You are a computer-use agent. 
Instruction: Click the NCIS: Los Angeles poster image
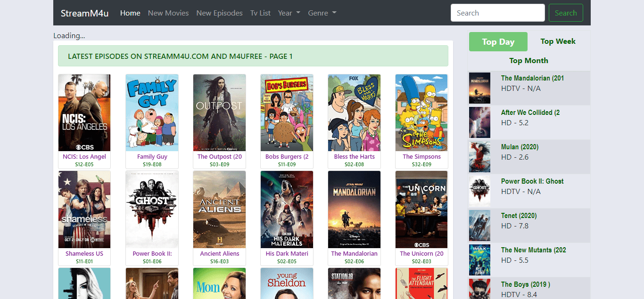point(84,113)
